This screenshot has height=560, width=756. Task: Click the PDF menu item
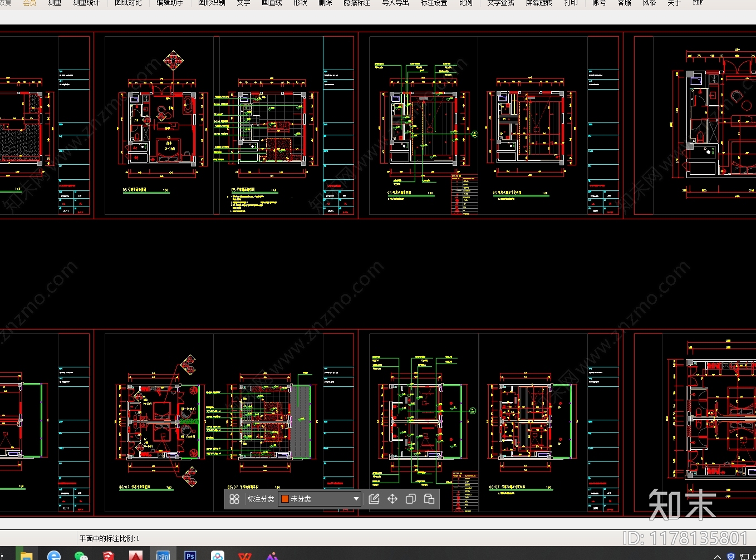[x=698, y=3]
